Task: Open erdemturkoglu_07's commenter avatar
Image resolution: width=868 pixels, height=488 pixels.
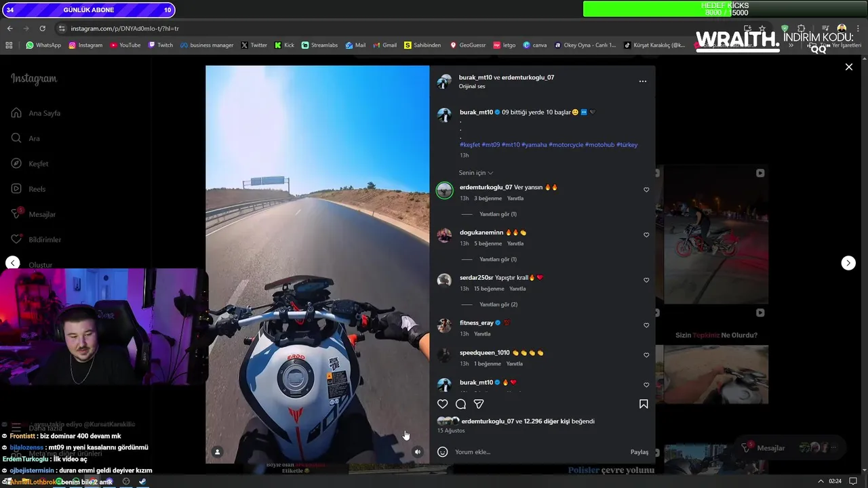Action: [x=444, y=190]
